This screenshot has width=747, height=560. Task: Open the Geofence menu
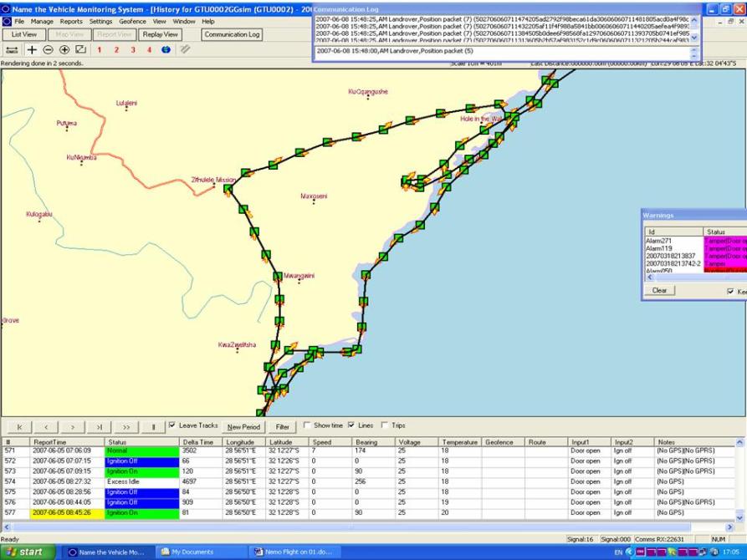point(132,22)
